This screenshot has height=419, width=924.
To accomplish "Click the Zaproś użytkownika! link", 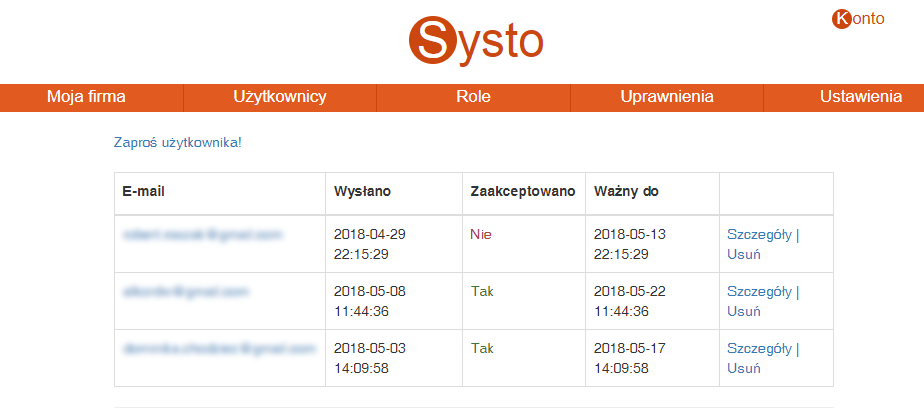I will click(178, 143).
